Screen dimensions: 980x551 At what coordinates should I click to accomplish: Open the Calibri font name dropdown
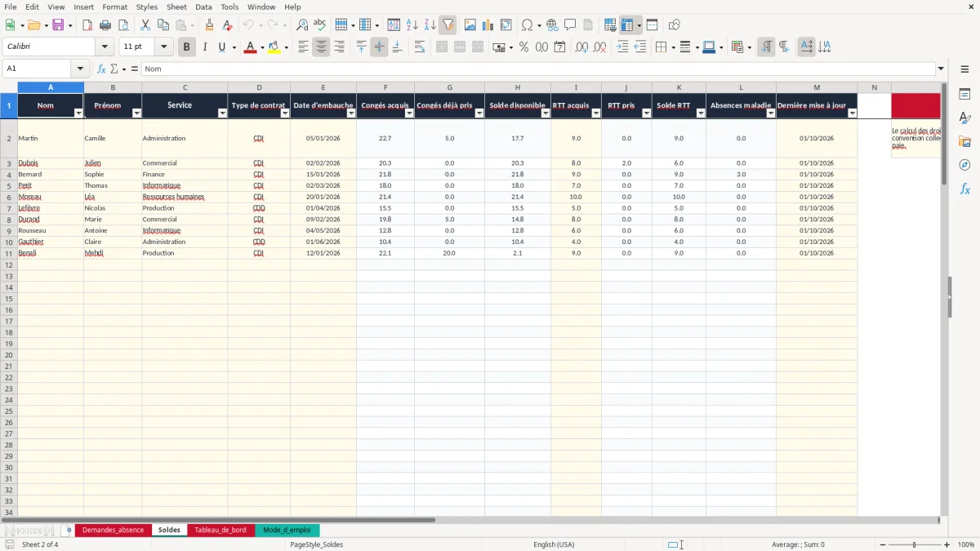point(105,47)
